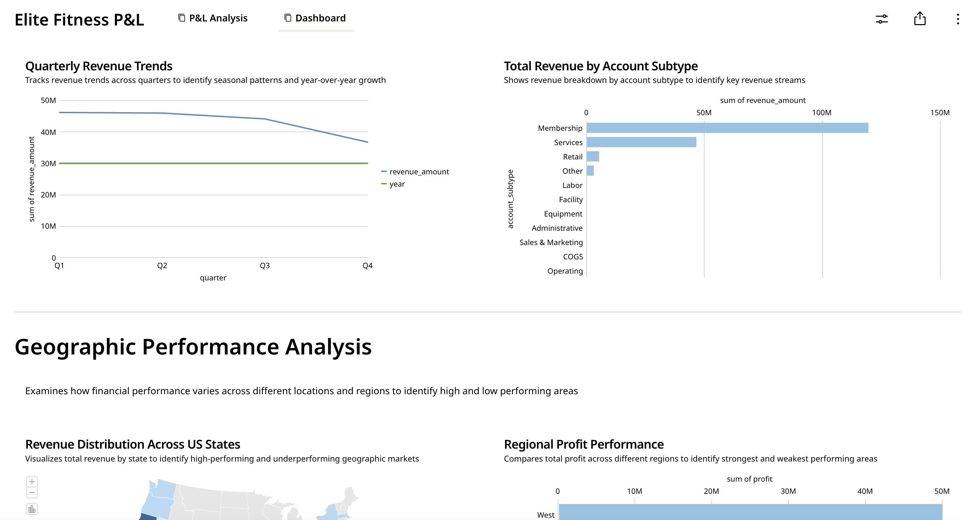Click the share/export icon in the top toolbar
Viewport: 980px width, 520px height.
click(920, 18)
